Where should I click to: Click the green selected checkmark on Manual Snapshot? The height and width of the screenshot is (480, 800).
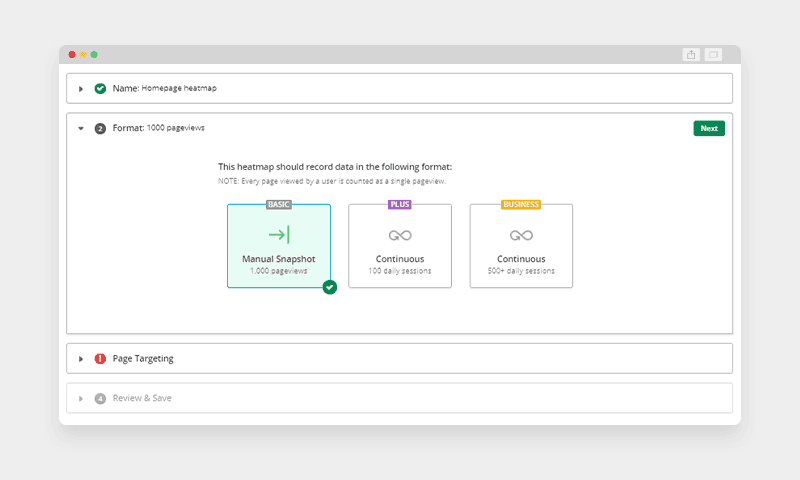pos(330,287)
